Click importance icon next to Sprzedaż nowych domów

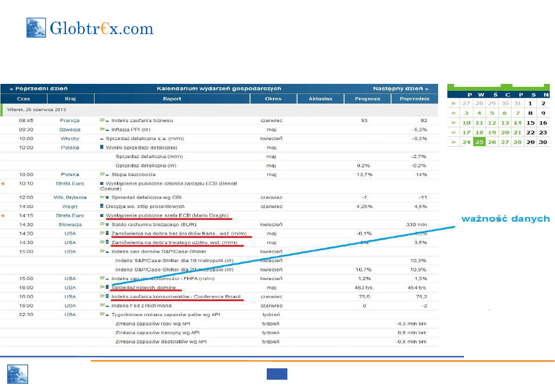click(104, 288)
